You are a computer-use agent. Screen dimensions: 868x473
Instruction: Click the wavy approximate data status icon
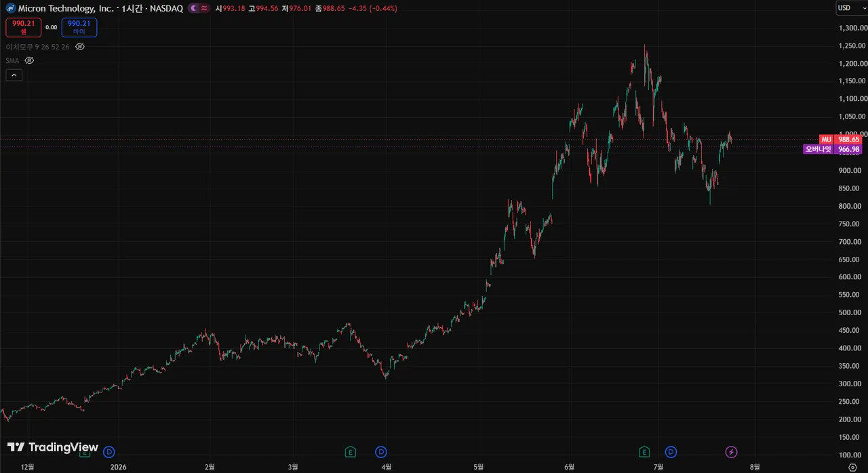tap(204, 8)
